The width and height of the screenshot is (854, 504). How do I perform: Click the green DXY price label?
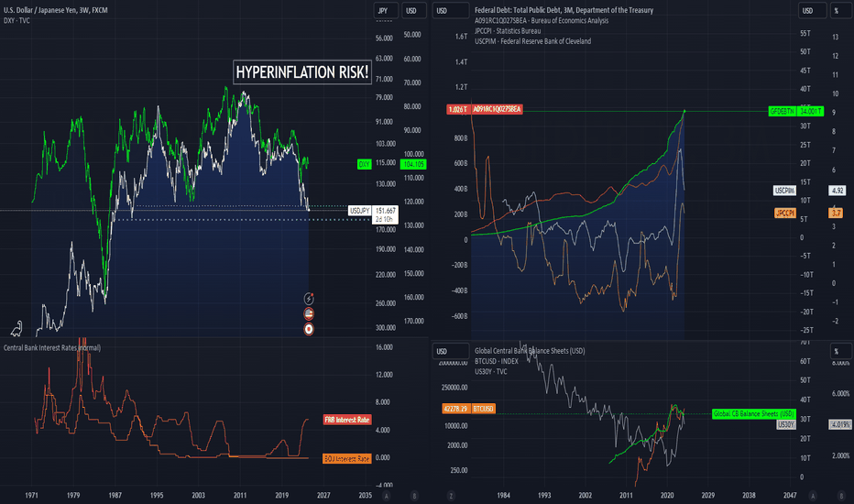tap(364, 164)
